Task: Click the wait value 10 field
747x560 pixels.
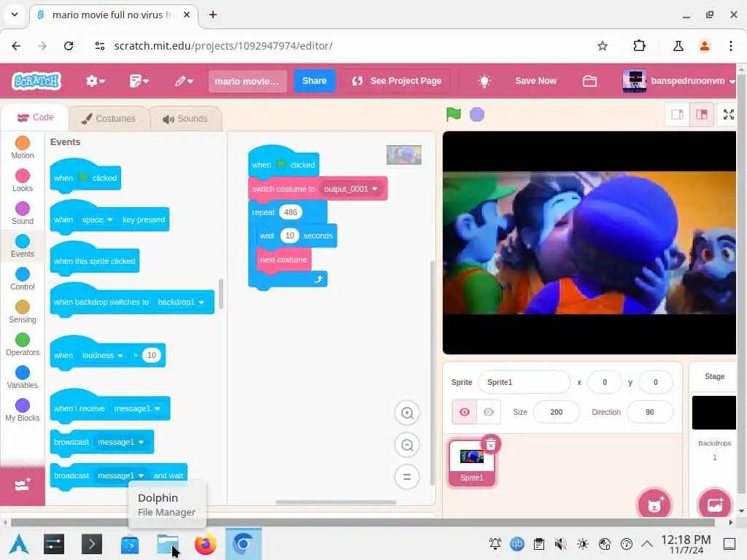Action: click(289, 236)
